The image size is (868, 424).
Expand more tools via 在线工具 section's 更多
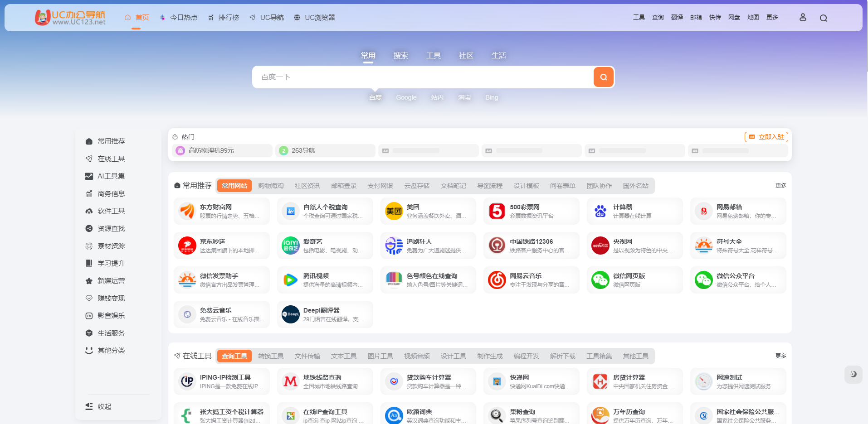780,356
